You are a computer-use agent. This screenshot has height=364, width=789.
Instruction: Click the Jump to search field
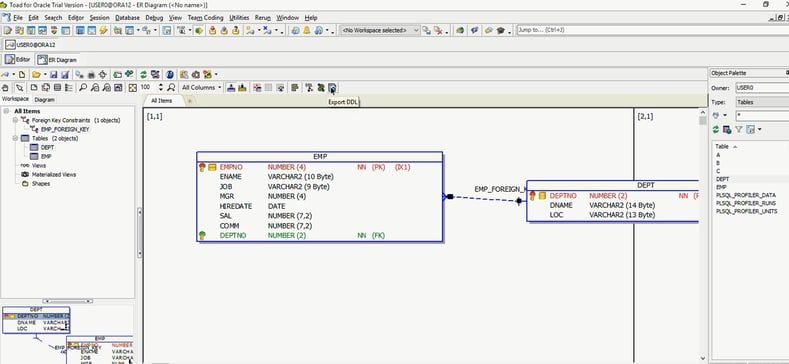coord(653,30)
